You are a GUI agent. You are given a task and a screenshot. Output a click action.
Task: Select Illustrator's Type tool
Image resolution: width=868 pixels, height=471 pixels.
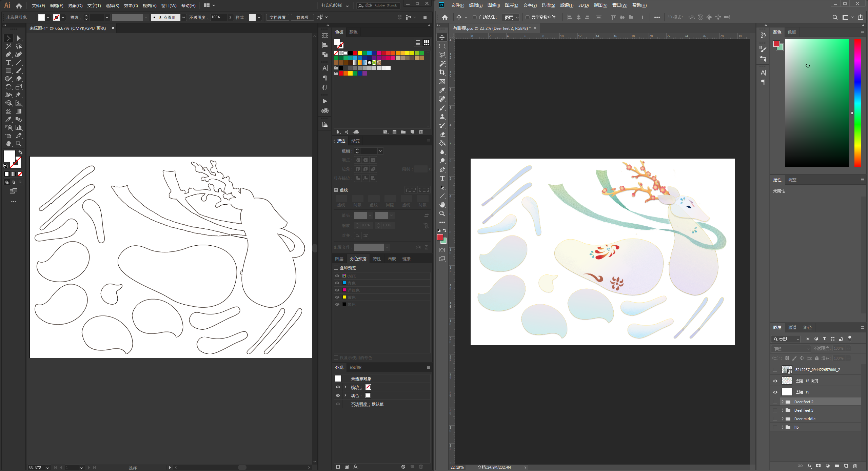point(8,63)
